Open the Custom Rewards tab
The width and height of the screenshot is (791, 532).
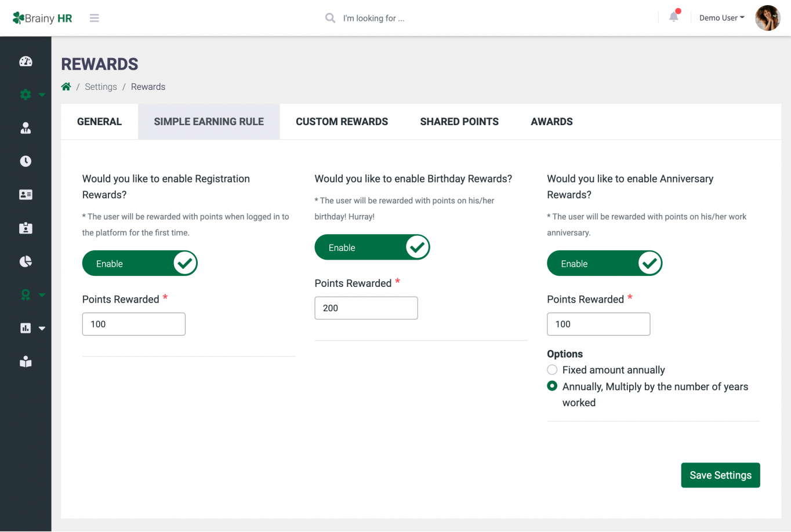342,122
